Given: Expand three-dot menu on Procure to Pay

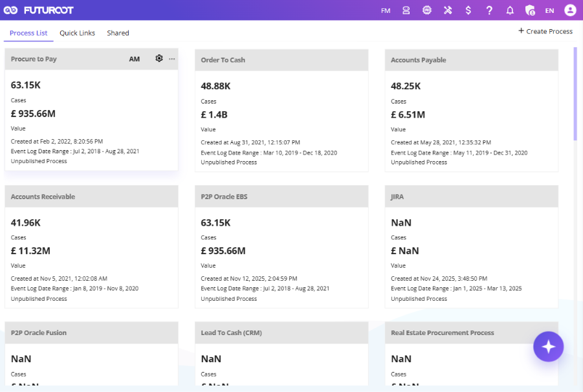Looking at the screenshot, I should [x=171, y=59].
